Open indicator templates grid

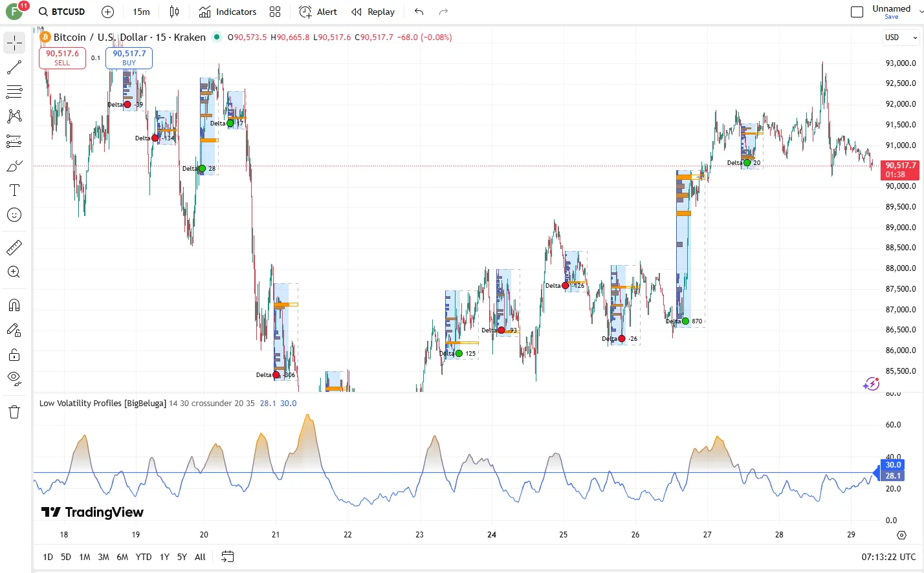coord(275,12)
